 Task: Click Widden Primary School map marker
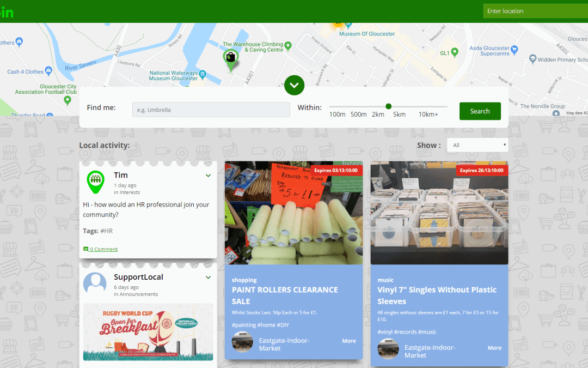click(532, 58)
